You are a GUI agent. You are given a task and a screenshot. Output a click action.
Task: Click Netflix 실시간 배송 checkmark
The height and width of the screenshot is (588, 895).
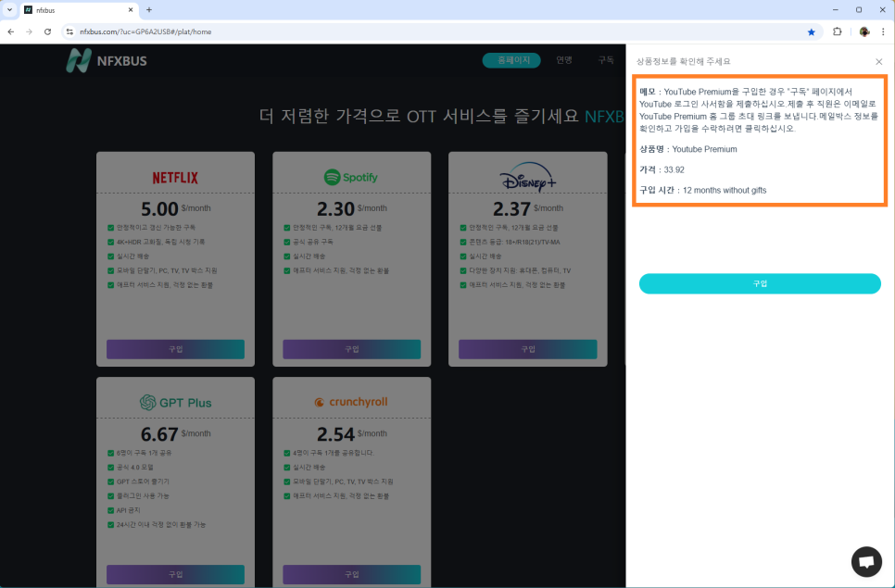coord(111,256)
